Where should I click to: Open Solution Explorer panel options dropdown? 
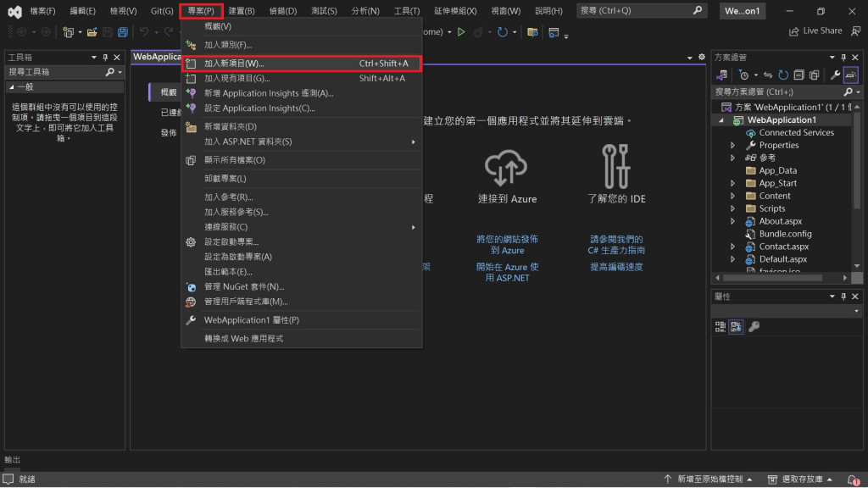[x=832, y=57]
